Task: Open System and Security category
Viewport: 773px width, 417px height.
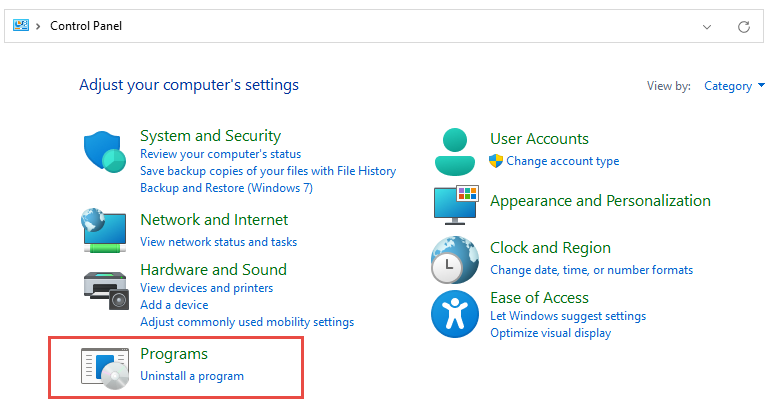Action: [x=211, y=136]
